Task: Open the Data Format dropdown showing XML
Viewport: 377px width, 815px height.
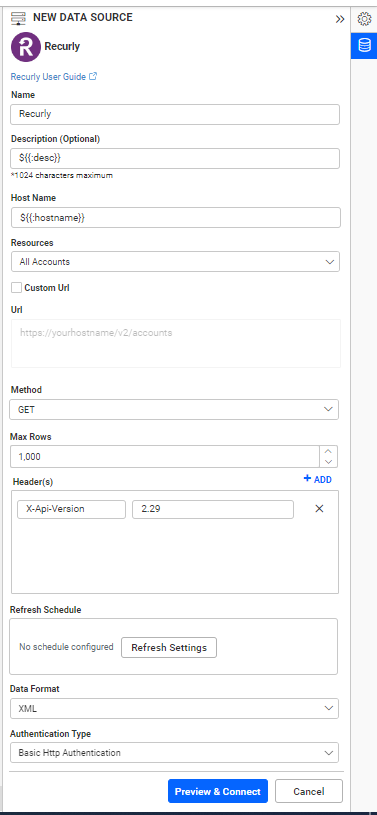Action: 174,708
